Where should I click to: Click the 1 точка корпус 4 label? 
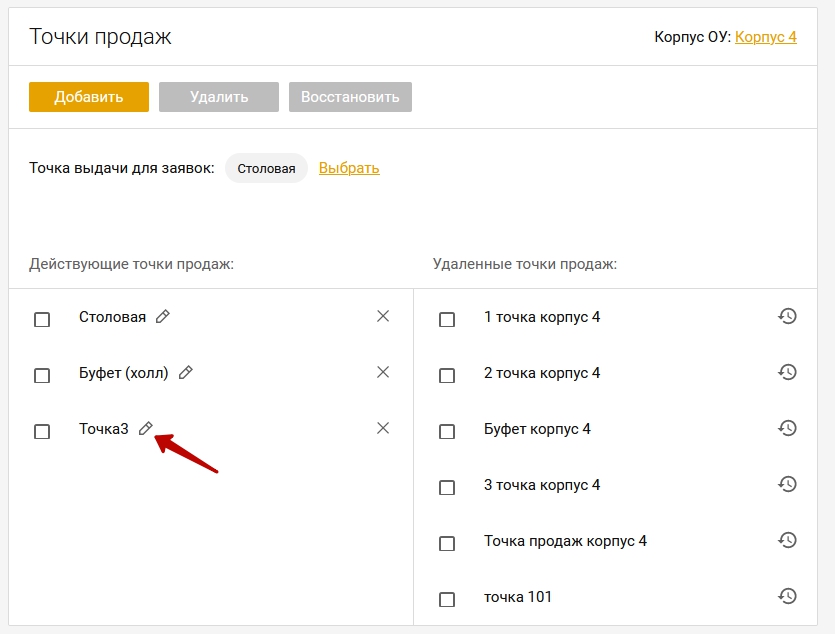pyautogui.click(x=542, y=317)
